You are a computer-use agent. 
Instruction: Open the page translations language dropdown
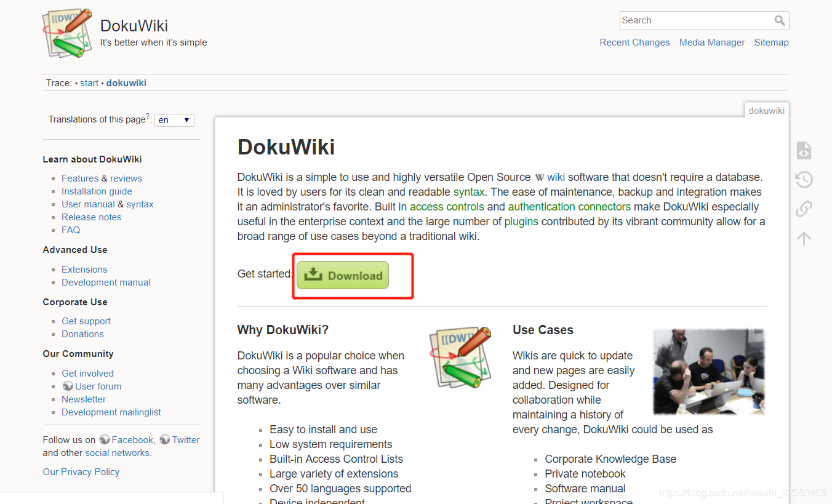pos(174,120)
